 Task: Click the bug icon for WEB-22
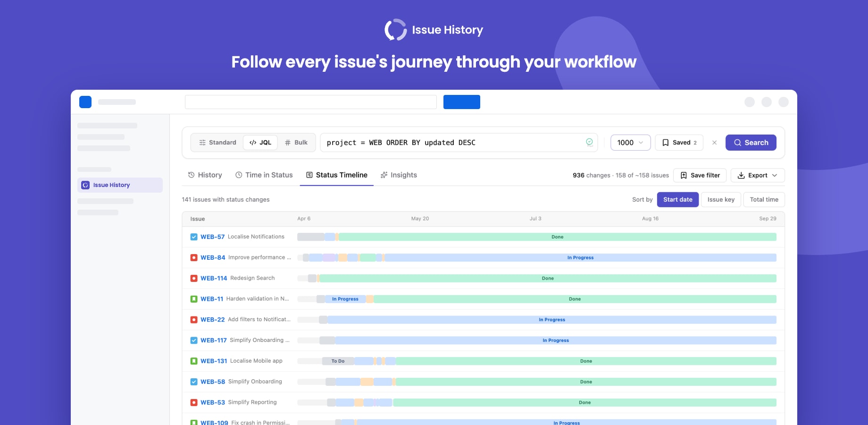tap(194, 320)
